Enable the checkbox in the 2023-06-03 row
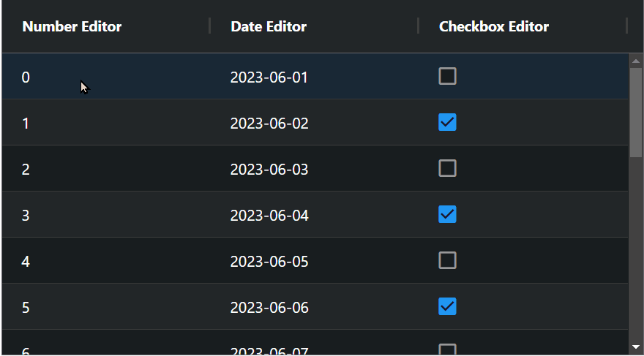644x356 pixels. pyautogui.click(x=447, y=168)
